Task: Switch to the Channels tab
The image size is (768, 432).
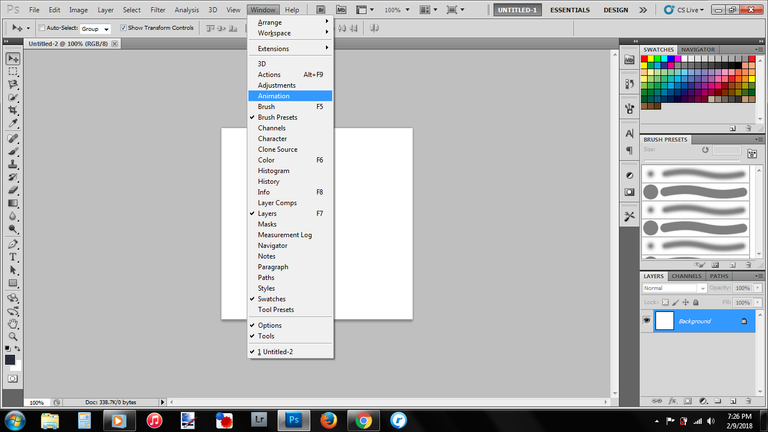Action: pos(686,276)
